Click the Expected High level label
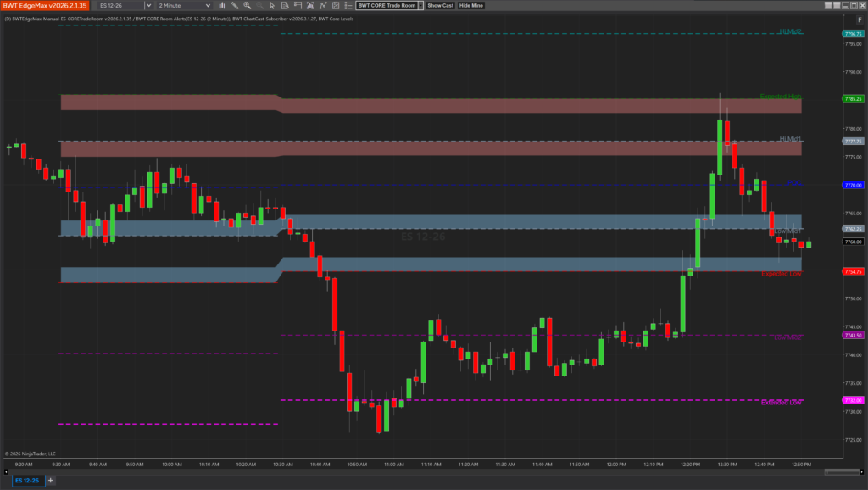Viewport: 868px width, 490px height. click(x=781, y=97)
